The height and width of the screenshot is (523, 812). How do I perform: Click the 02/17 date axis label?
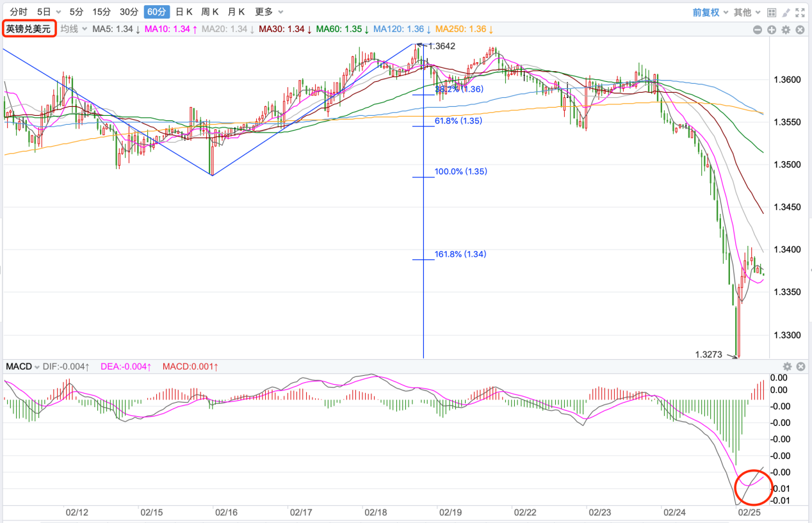pyautogui.click(x=301, y=513)
